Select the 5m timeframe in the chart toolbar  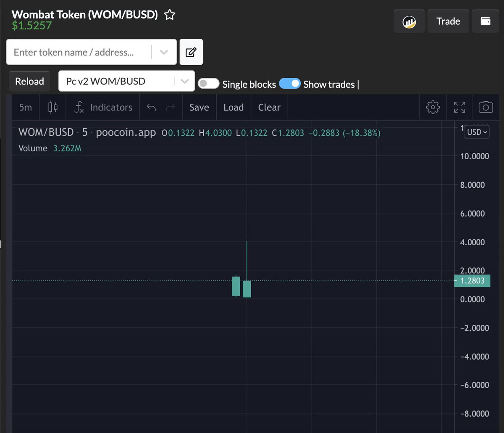pos(26,108)
